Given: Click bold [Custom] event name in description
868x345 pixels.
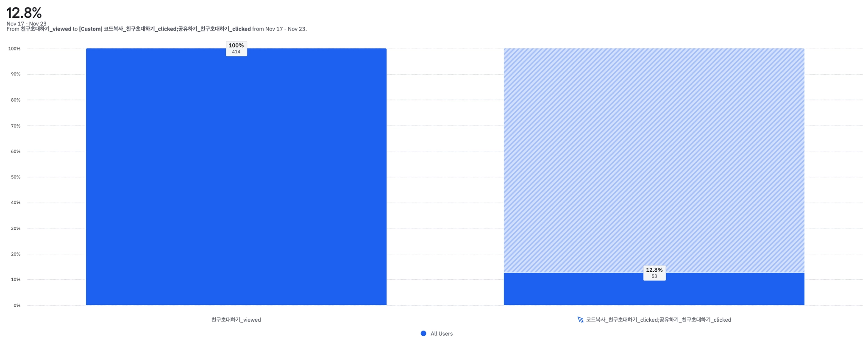Looking at the screenshot, I should click(165, 29).
